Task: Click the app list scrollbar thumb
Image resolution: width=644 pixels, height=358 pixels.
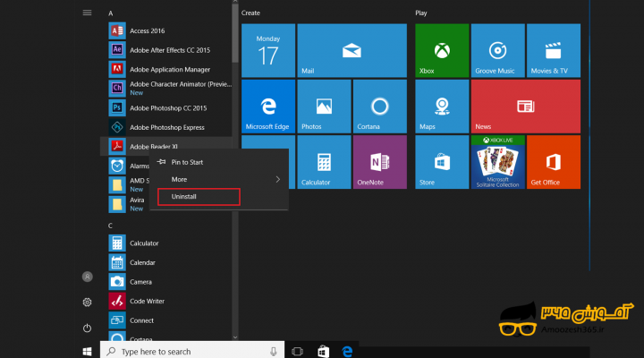Action: (x=235, y=33)
